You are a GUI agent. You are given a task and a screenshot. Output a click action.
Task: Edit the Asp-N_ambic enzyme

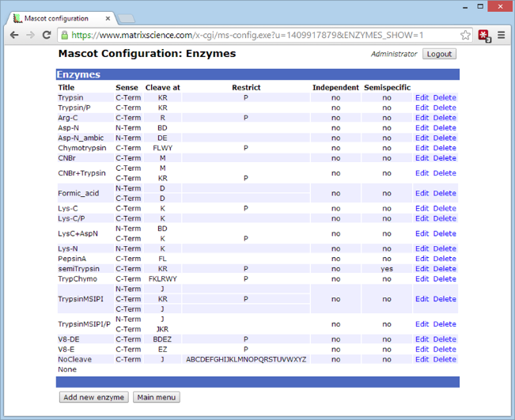[422, 138]
